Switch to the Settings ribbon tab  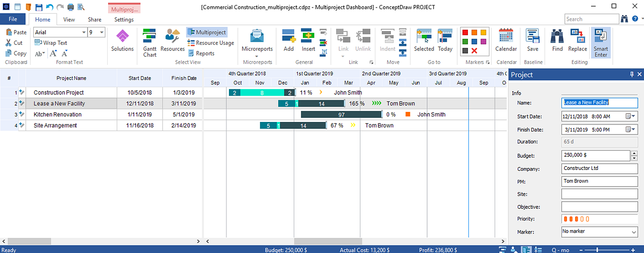(x=124, y=20)
